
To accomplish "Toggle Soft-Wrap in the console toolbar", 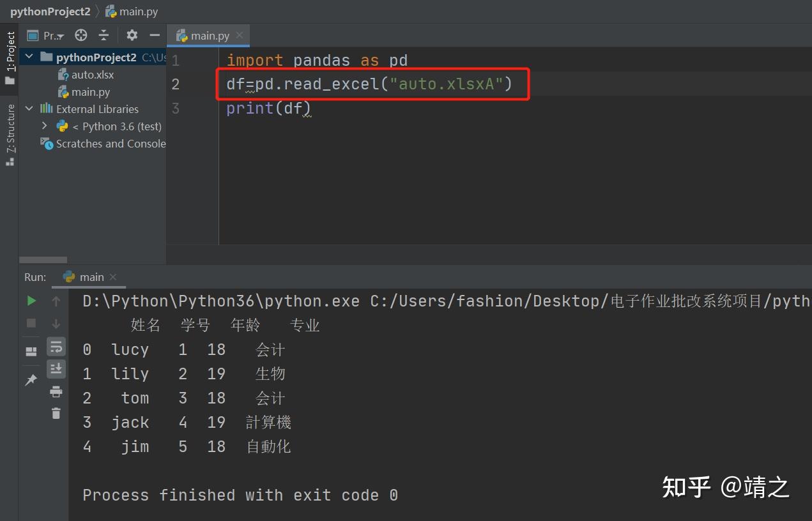I will (56, 345).
